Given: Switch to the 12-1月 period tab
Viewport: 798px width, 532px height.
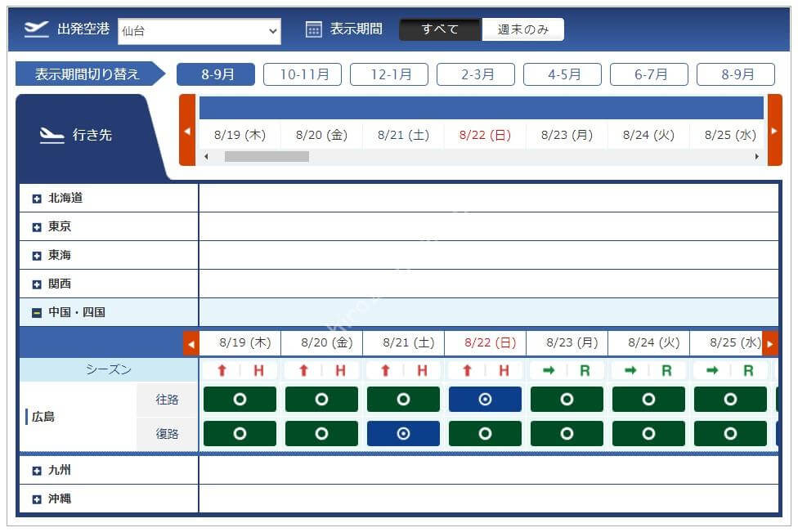Looking at the screenshot, I should point(389,74).
